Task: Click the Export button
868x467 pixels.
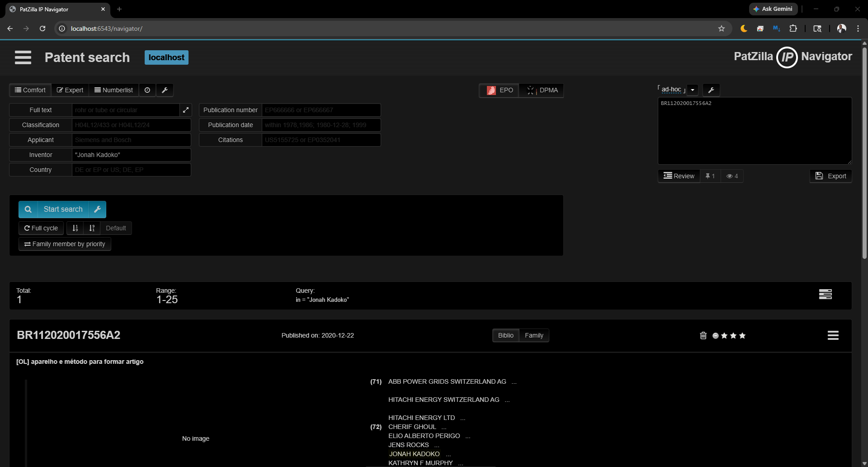Action: click(x=831, y=176)
